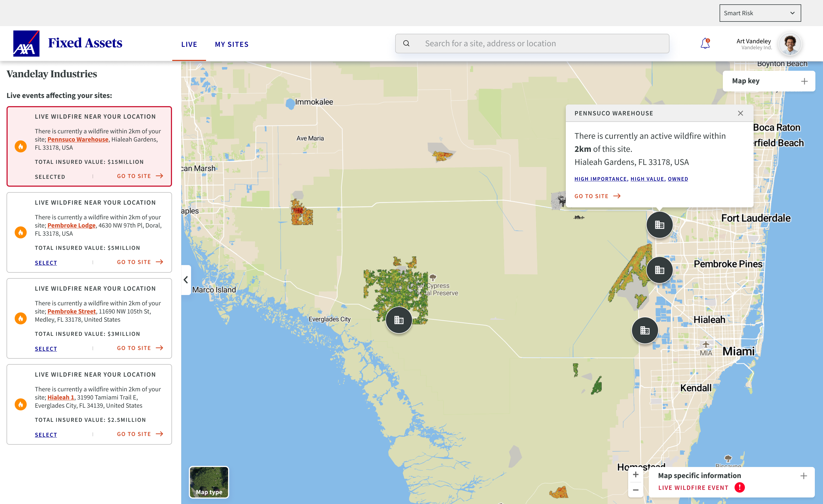Image resolution: width=823 pixels, height=504 pixels.
Task: Select building marker near Everglades City
Action: point(399,320)
